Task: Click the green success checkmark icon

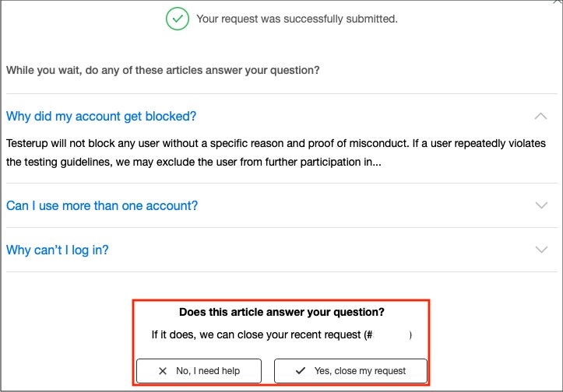Action: click(x=178, y=19)
